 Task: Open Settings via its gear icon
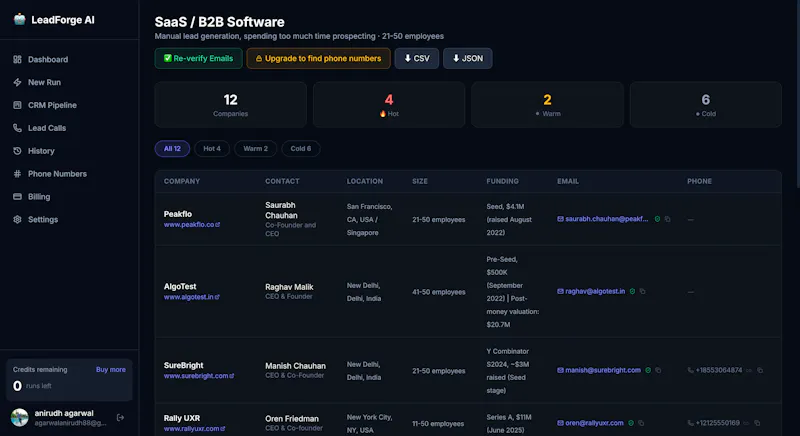point(17,219)
